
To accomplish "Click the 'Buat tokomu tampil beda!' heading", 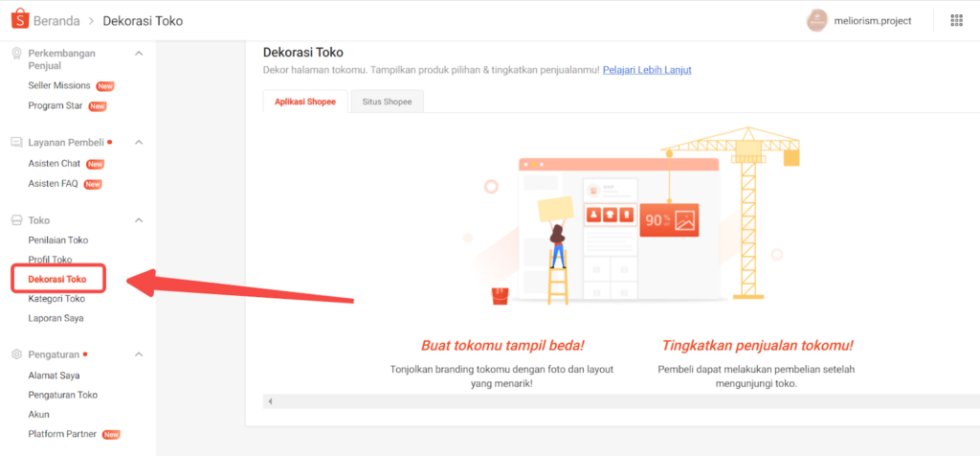I will click(503, 346).
